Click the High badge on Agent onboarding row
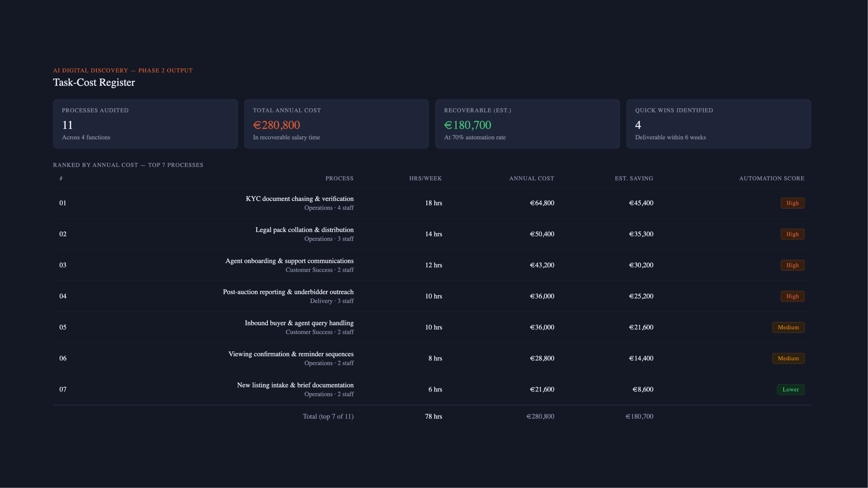Image resolution: width=868 pixels, height=488 pixels. pos(792,265)
